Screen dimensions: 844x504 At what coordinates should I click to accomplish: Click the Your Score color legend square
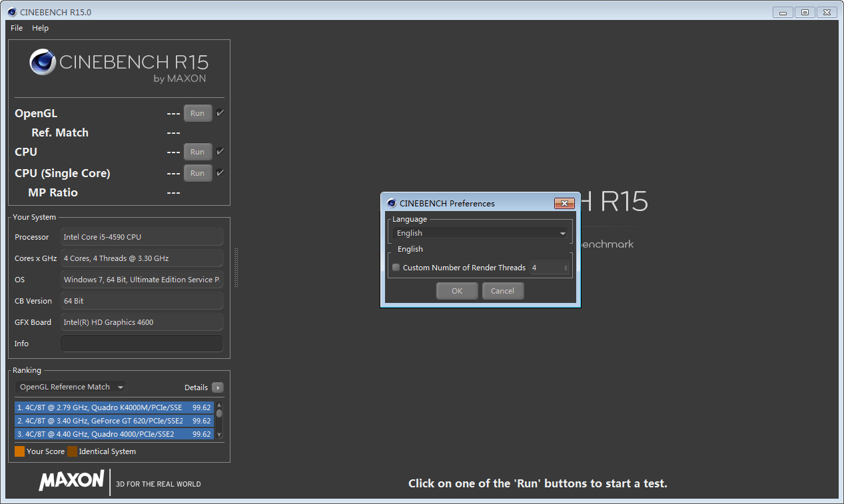coord(19,451)
